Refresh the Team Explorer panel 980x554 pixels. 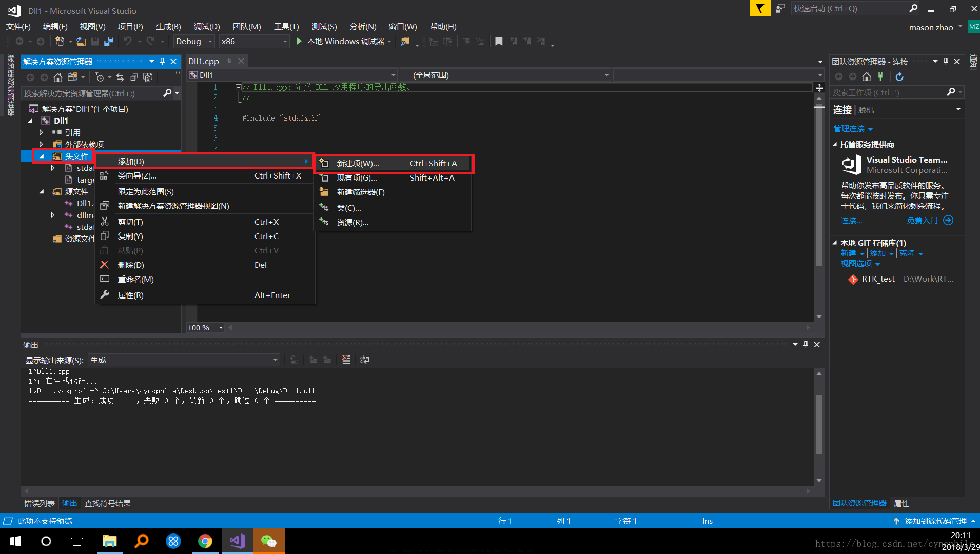click(899, 76)
